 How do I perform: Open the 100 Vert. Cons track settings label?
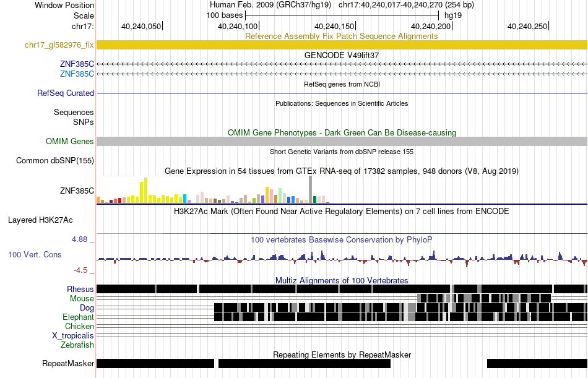click(35, 255)
